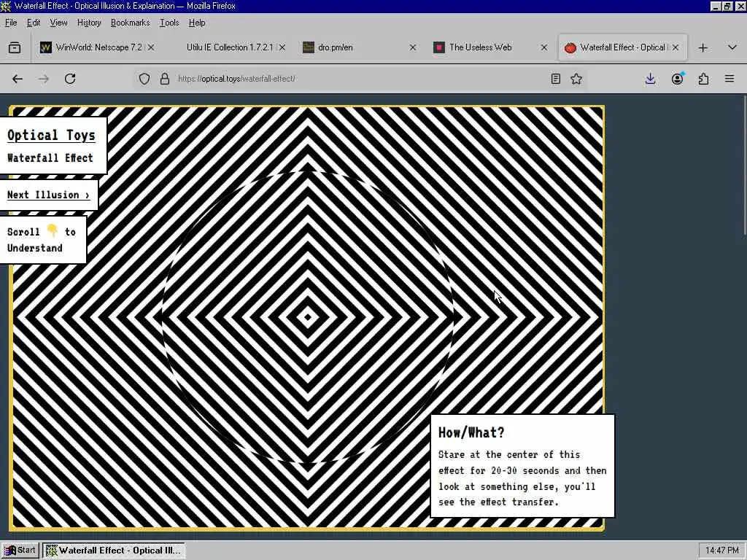The image size is (747, 560).
Task: Open the View menu
Action: coord(58,23)
